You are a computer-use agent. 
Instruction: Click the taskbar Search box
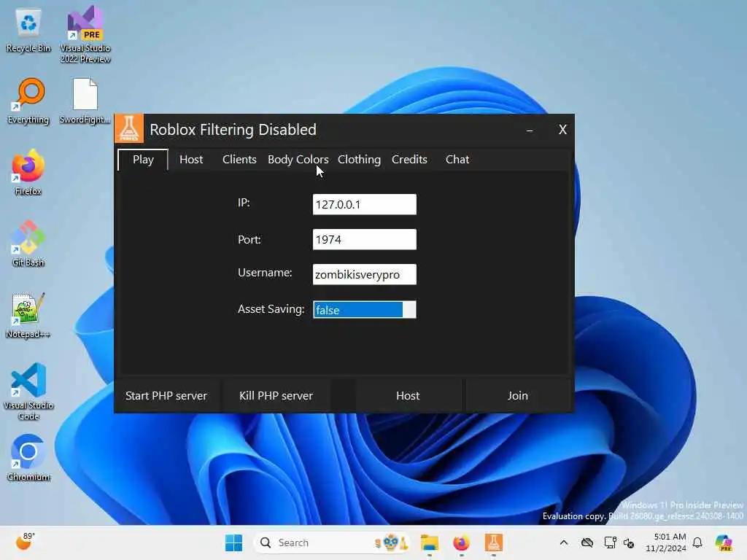[x=332, y=542]
